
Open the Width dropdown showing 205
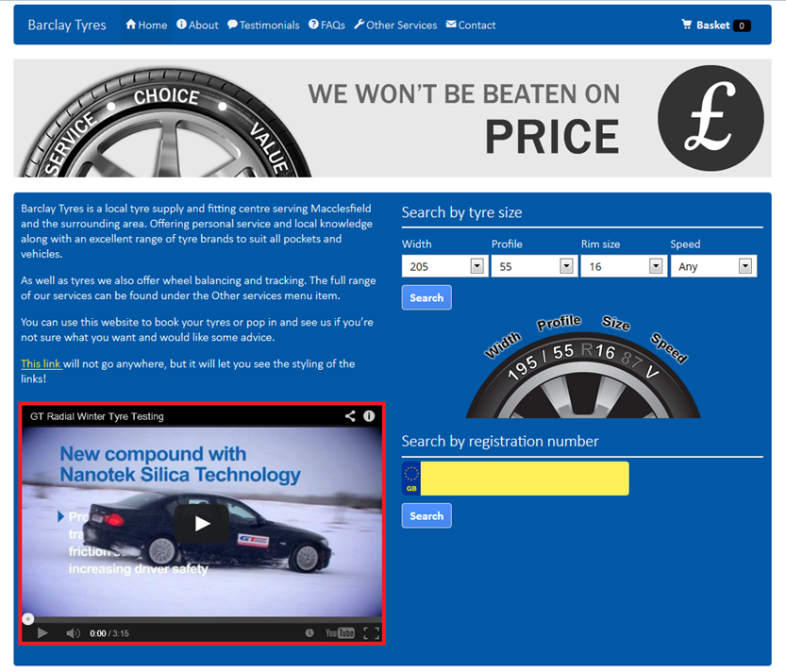[444, 266]
